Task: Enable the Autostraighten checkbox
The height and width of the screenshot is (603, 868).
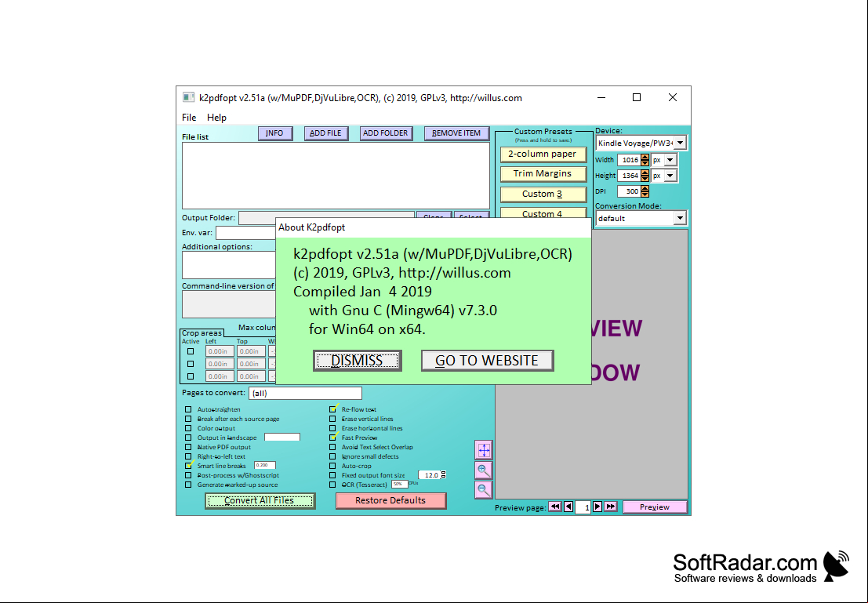Action: 188,410
